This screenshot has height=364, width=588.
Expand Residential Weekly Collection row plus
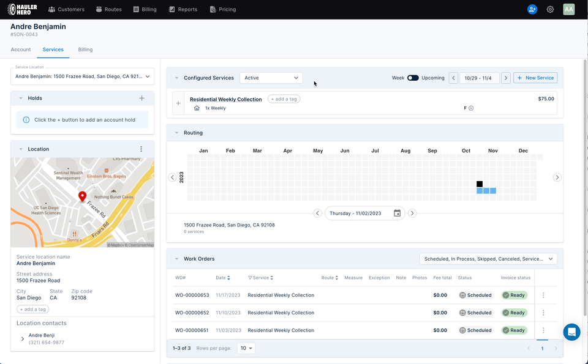click(x=178, y=103)
